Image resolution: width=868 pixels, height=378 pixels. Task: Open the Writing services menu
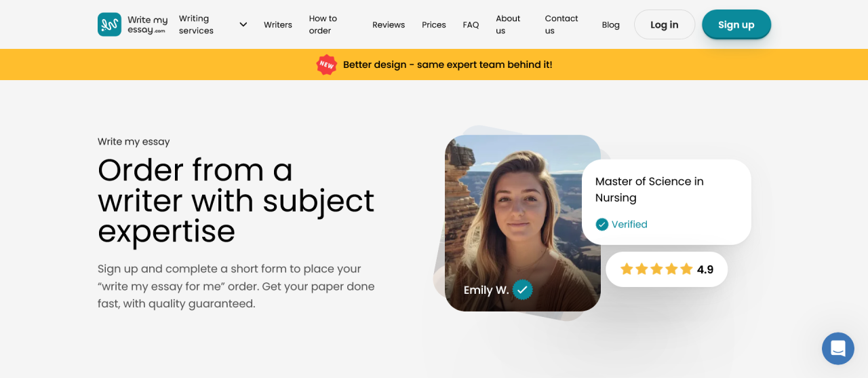tap(196, 24)
